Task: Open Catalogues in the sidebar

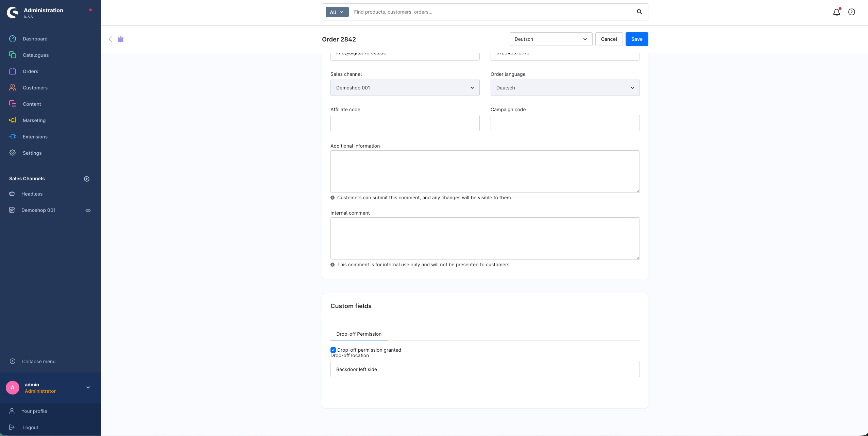Action: [x=35, y=55]
